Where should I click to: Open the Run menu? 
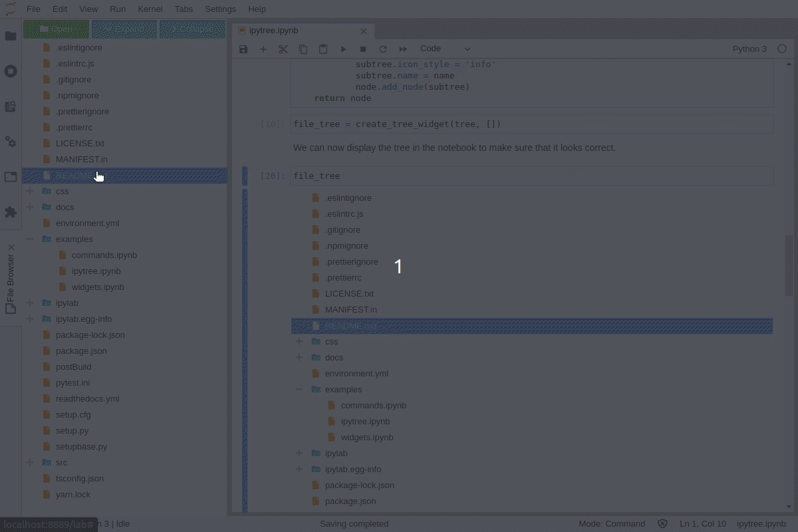(118, 9)
